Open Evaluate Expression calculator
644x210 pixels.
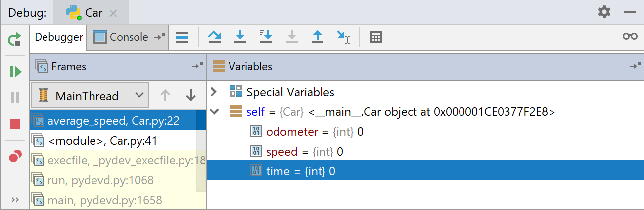376,37
